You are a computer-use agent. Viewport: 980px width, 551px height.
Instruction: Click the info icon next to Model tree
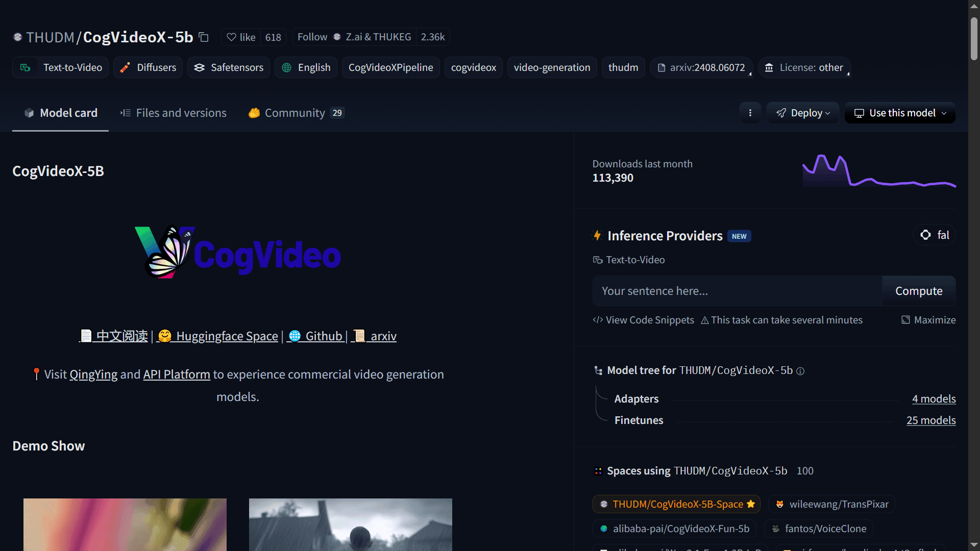click(800, 371)
